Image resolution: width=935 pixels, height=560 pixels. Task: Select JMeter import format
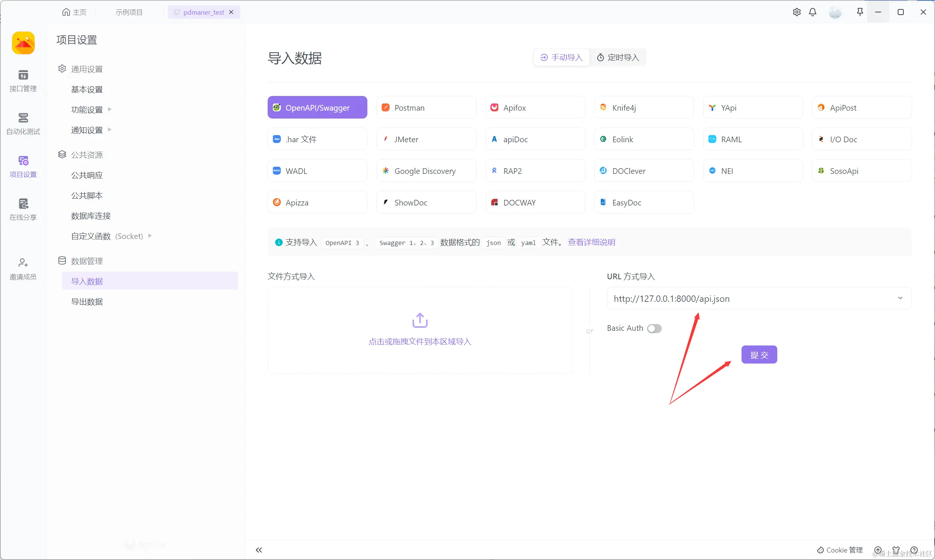pos(426,139)
